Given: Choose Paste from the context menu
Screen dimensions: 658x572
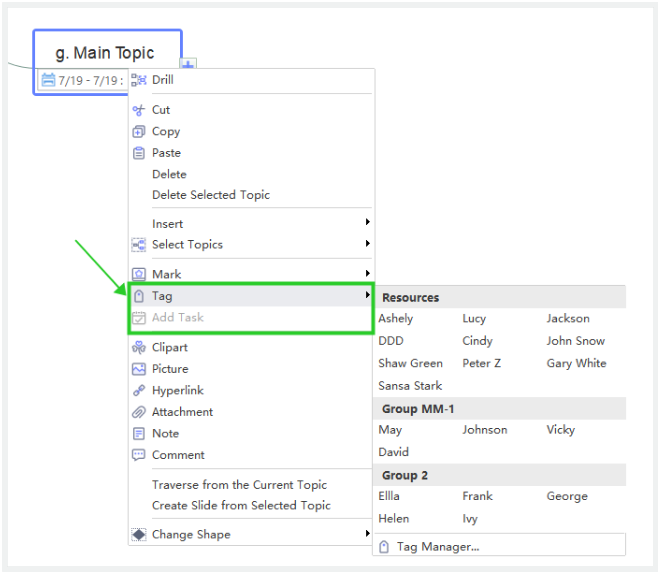Looking at the screenshot, I should (167, 153).
